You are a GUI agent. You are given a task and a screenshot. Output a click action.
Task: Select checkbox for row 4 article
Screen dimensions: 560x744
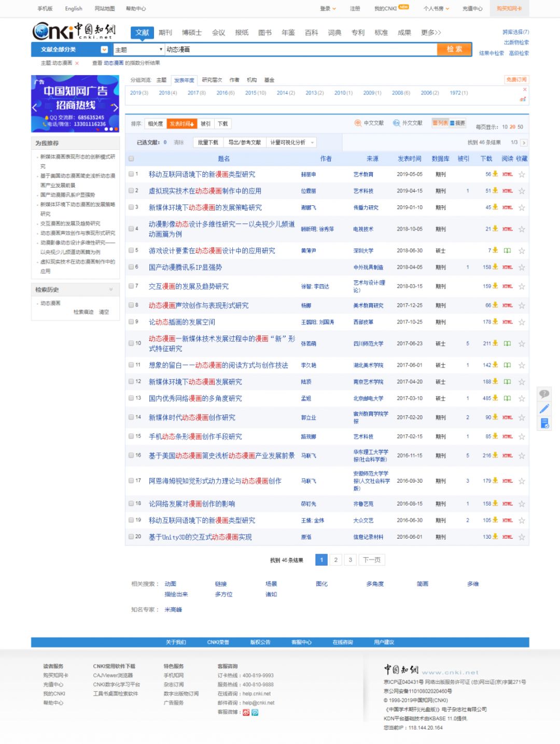coord(131,229)
